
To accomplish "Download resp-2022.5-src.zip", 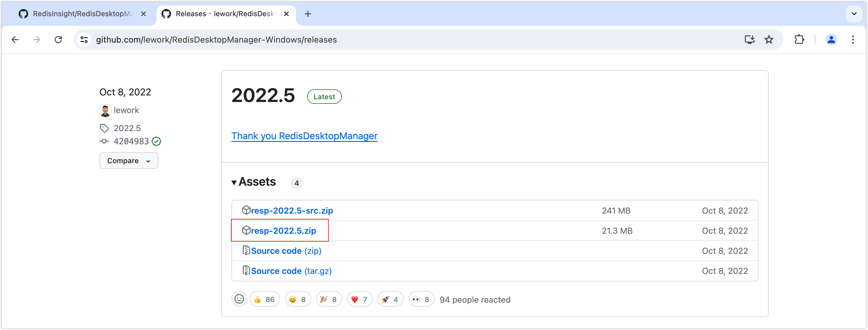I will coord(292,211).
